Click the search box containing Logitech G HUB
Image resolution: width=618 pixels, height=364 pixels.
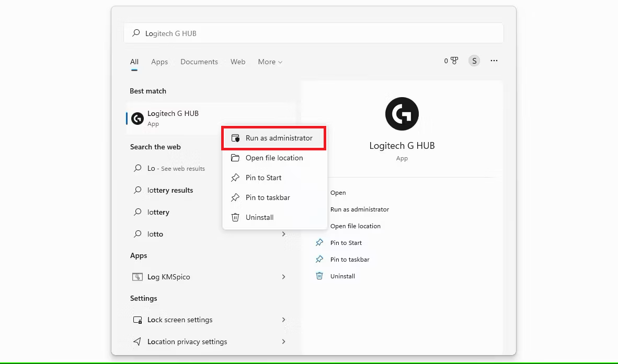[x=314, y=33]
